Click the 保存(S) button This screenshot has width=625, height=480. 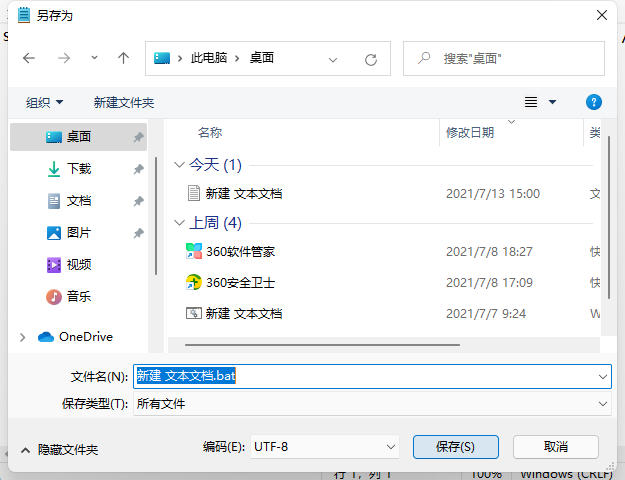tap(454, 446)
